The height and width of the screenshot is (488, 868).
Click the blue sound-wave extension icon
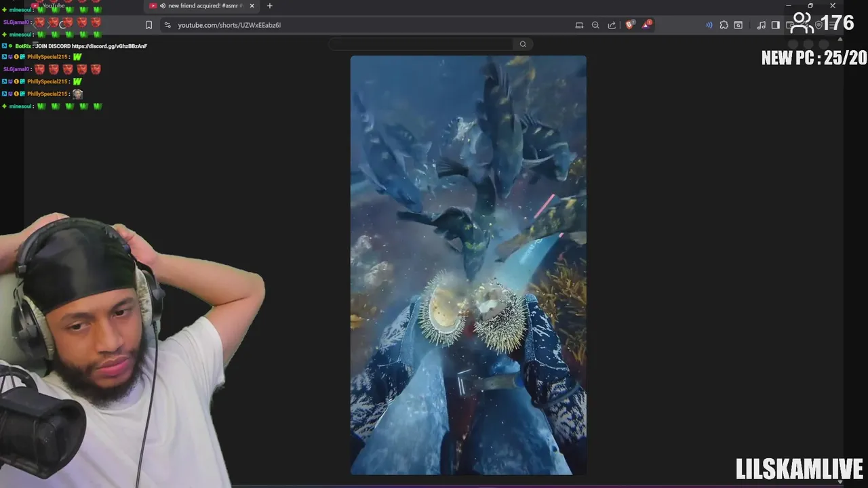pos(709,25)
